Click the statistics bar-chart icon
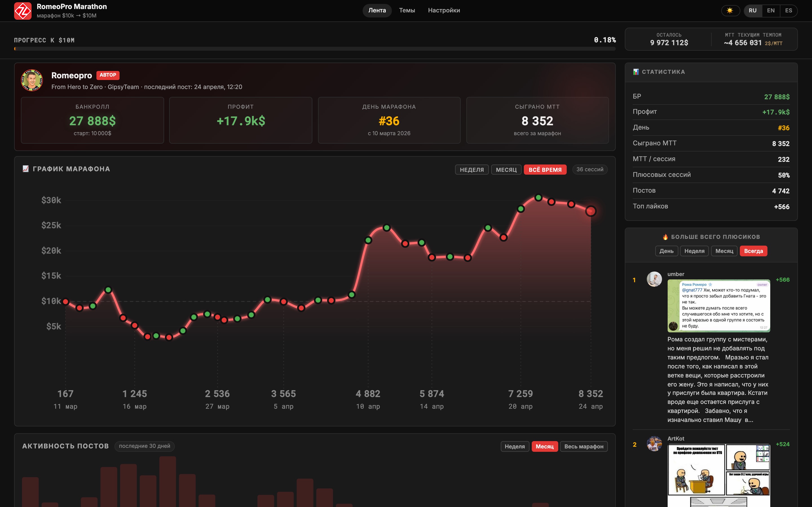Screen dimensions: 812x507 pos(636,72)
